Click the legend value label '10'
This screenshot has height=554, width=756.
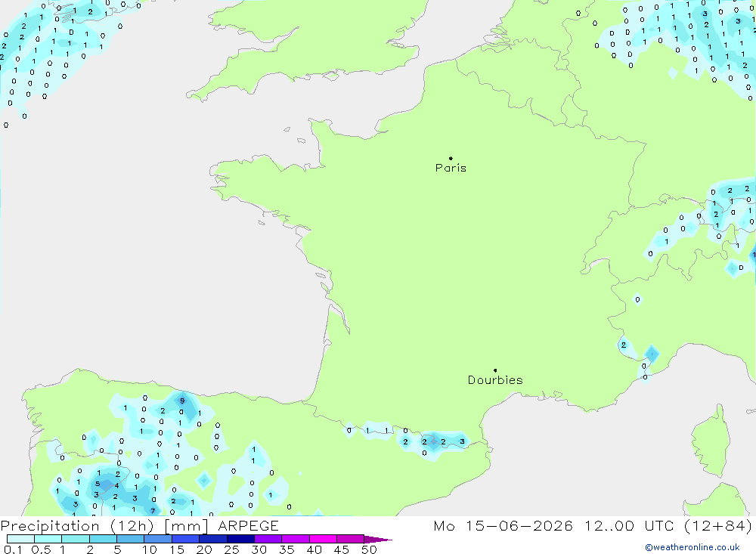[x=150, y=549]
